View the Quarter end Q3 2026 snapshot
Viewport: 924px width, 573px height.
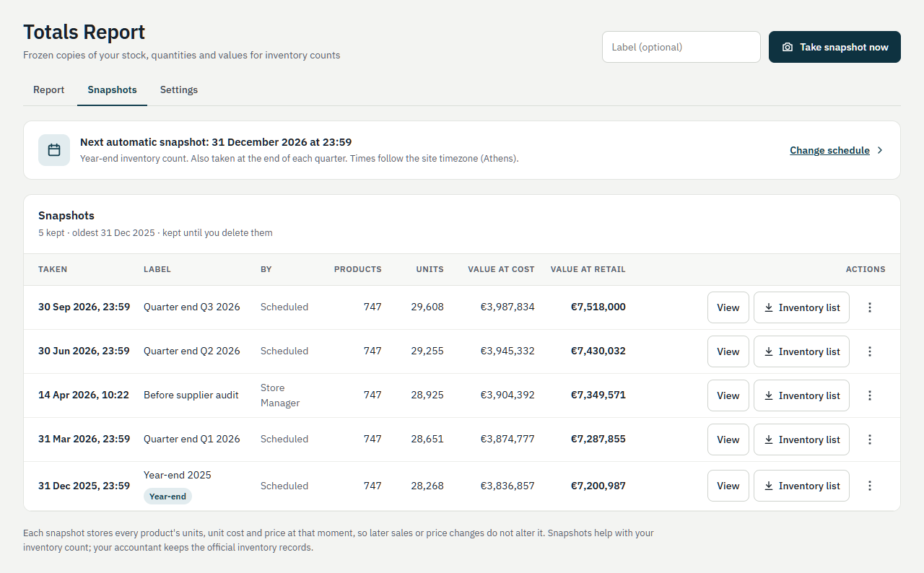728,307
